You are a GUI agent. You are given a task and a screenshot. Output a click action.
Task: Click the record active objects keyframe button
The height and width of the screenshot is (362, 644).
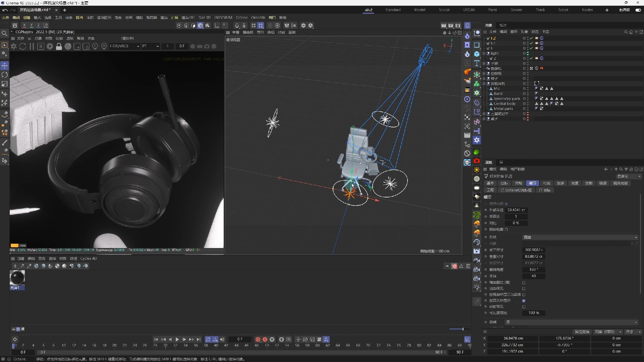click(258, 340)
